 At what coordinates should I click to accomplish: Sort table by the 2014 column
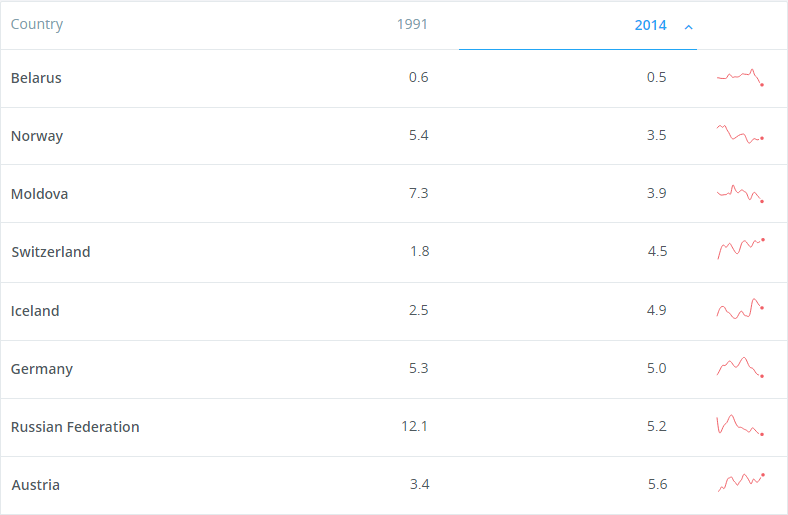click(x=650, y=25)
